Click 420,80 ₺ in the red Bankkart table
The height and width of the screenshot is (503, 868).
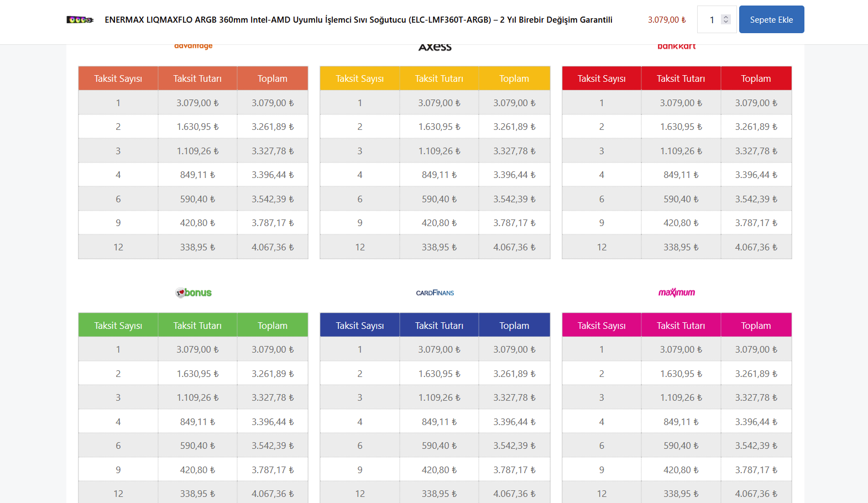click(681, 223)
